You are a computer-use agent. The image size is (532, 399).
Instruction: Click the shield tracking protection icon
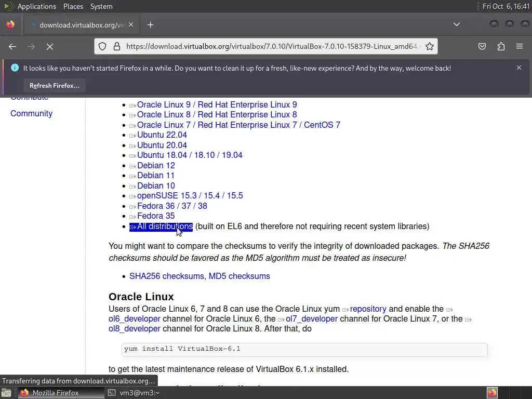(x=102, y=46)
